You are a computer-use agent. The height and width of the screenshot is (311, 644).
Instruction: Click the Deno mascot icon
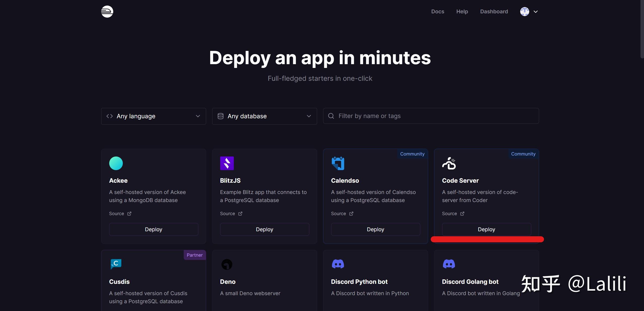[x=227, y=264]
